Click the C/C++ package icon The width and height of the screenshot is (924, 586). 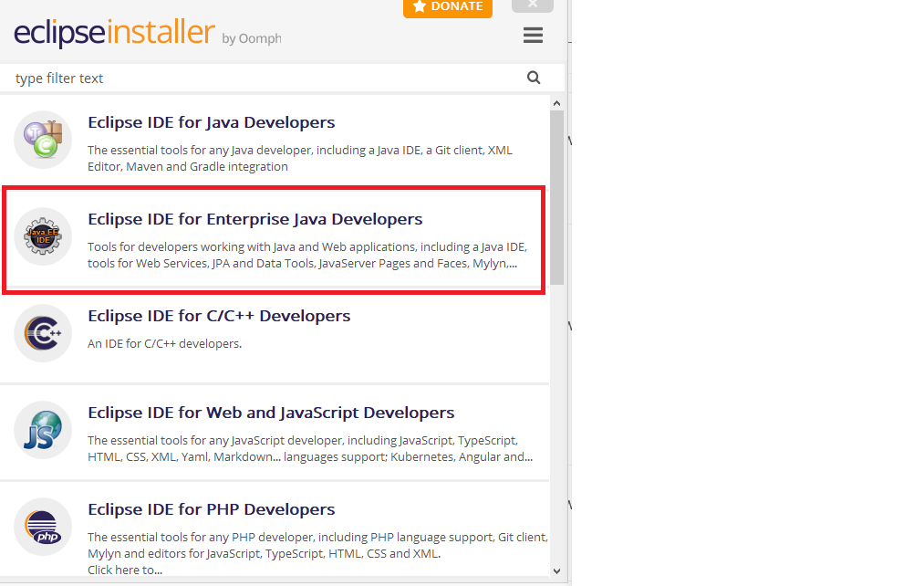coord(43,333)
